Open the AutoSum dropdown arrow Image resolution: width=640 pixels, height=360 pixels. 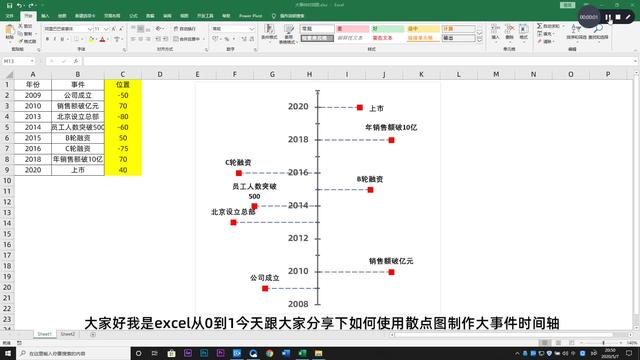point(563,26)
